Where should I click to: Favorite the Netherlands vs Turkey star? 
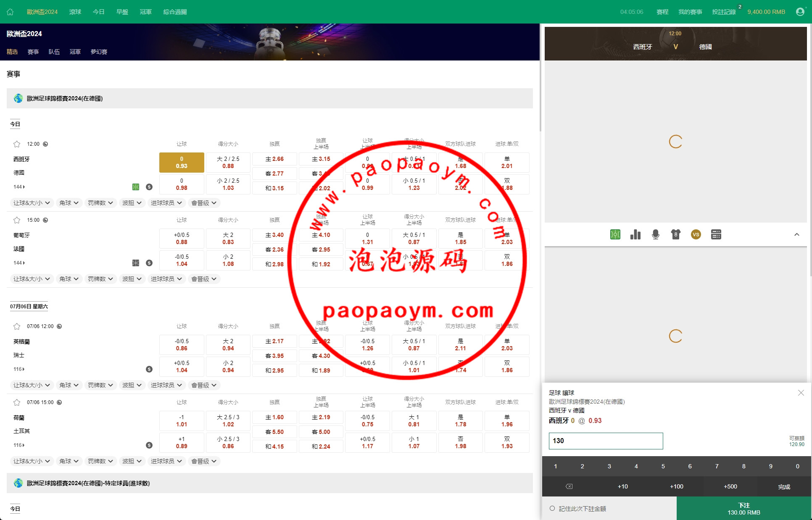tap(17, 402)
